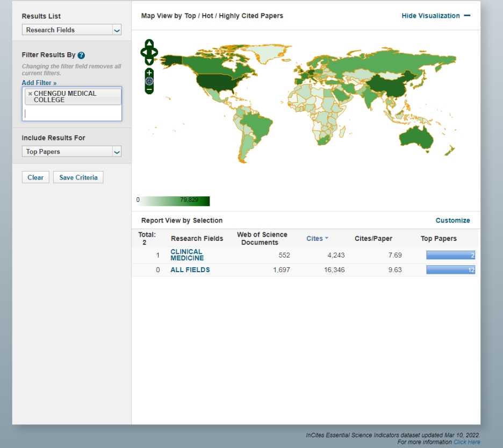This screenshot has height=448, width=503.
Task: Open the Top Papers include results dropdown
Action: tap(71, 152)
